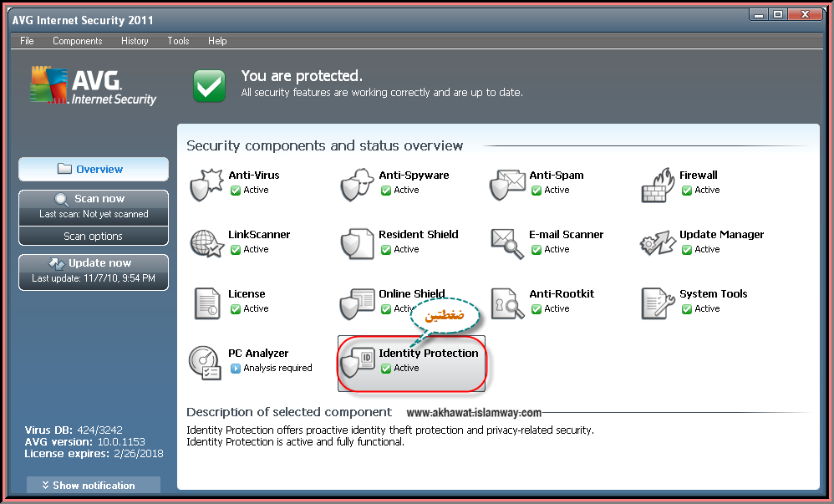Select the LinkScanner component label
Screen dimensions: 834x504
tap(259, 234)
